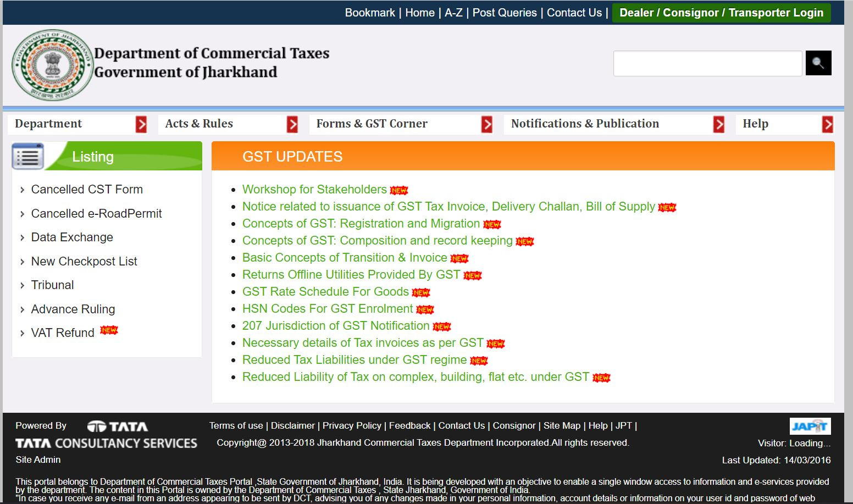Image resolution: width=853 pixels, height=504 pixels.
Task: Open HSN Codes For GST Enrolment link
Action: click(328, 308)
